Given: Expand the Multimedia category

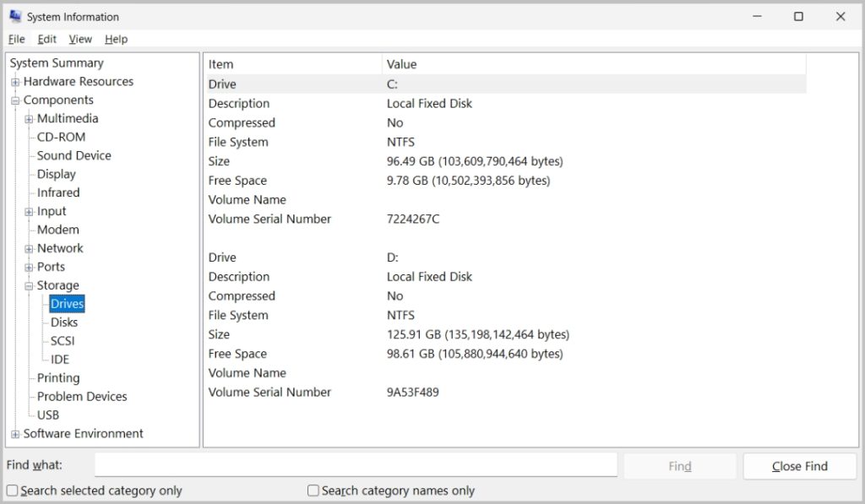Looking at the screenshot, I should tap(29, 119).
